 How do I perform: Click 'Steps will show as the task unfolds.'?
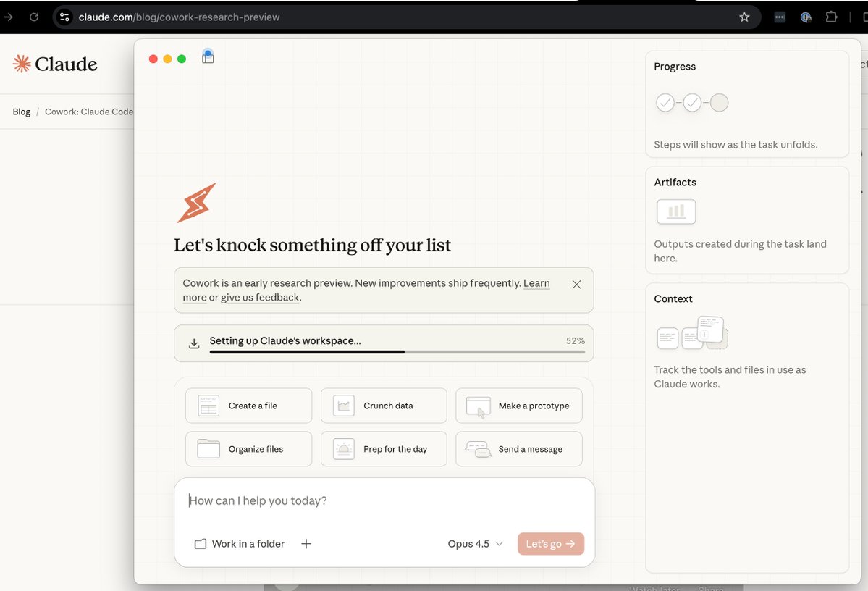[x=736, y=145]
